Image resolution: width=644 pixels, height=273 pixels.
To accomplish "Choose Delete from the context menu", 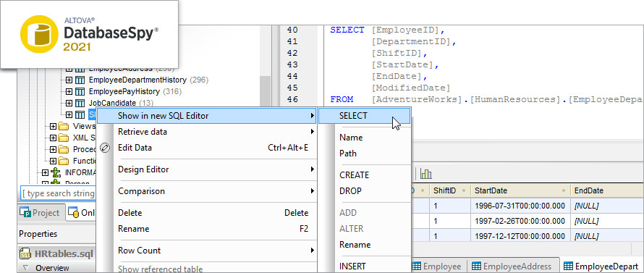I will pyautogui.click(x=206, y=213).
